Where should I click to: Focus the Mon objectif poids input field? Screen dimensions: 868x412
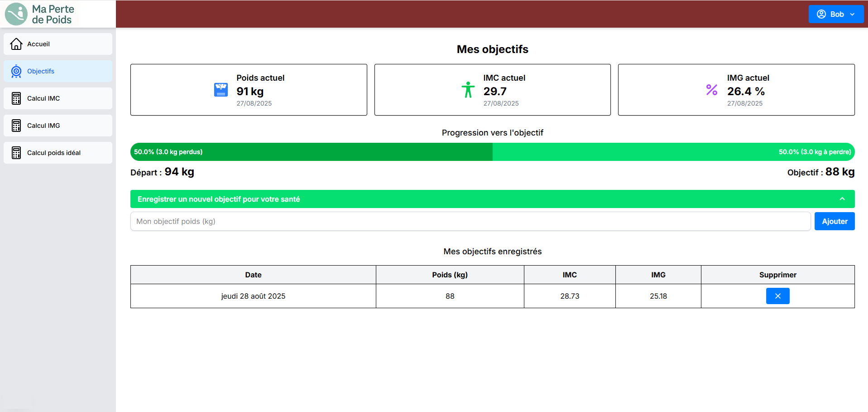tap(470, 221)
